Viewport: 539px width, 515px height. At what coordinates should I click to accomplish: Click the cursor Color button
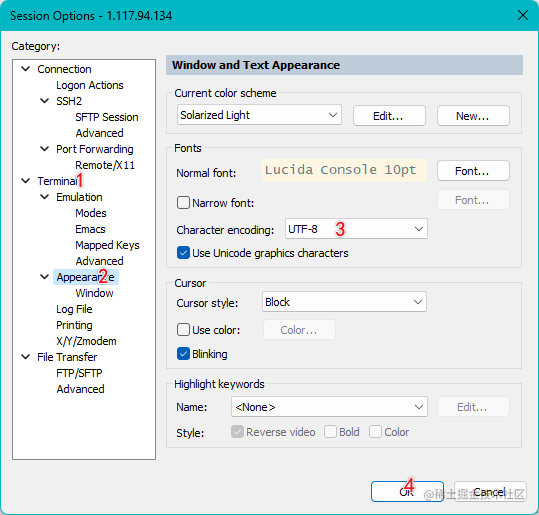coord(299,330)
